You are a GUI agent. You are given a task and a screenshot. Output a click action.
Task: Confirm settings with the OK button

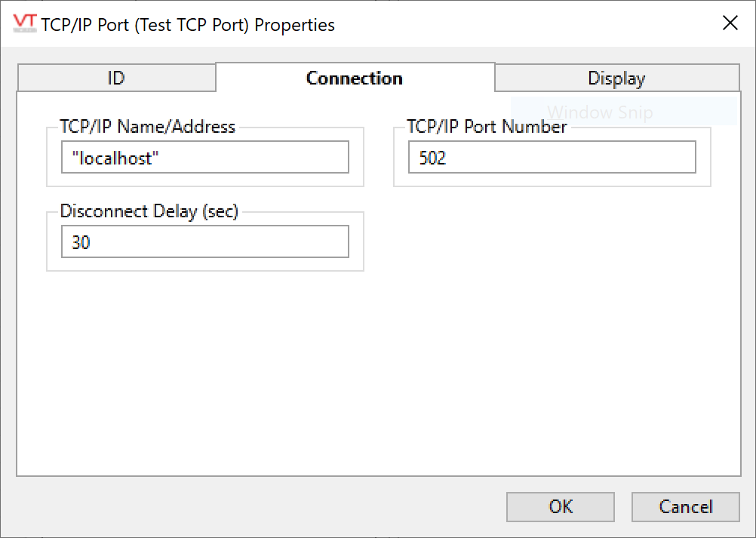point(561,506)
